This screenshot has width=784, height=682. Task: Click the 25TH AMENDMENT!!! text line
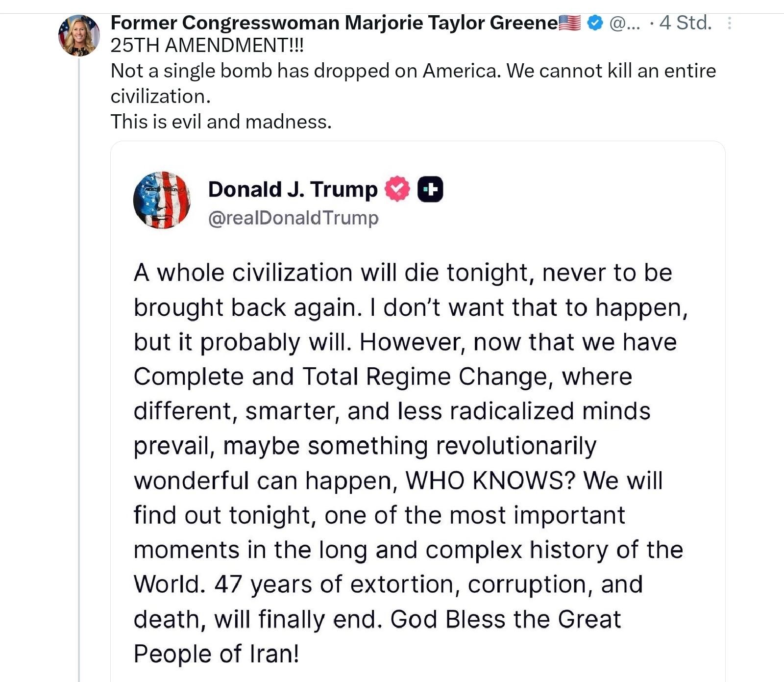(207, 46)
